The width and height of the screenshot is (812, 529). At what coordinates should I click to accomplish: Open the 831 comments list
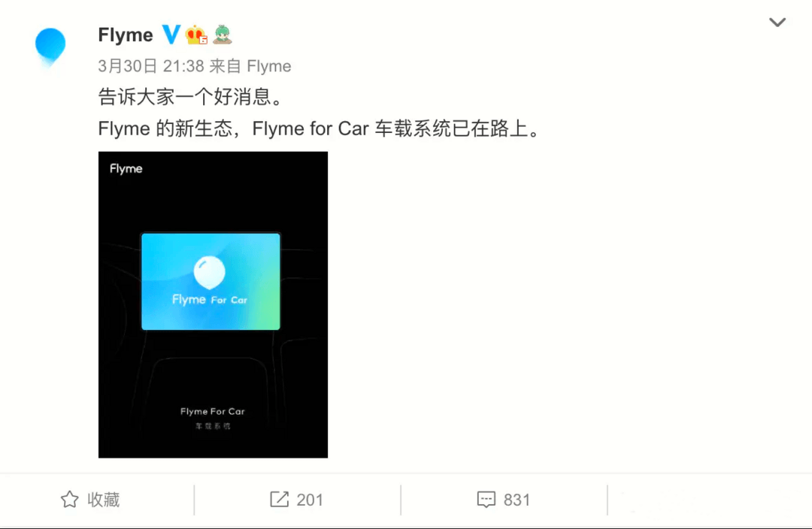pyautogui.click(x=517, y=500)
